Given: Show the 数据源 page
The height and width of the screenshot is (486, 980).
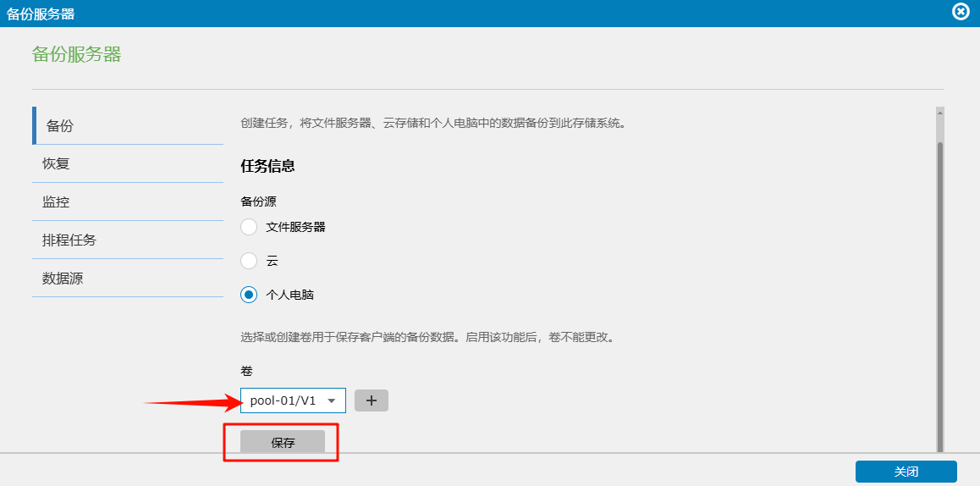Looking at the screenshot, I should [x=63, y=278].
